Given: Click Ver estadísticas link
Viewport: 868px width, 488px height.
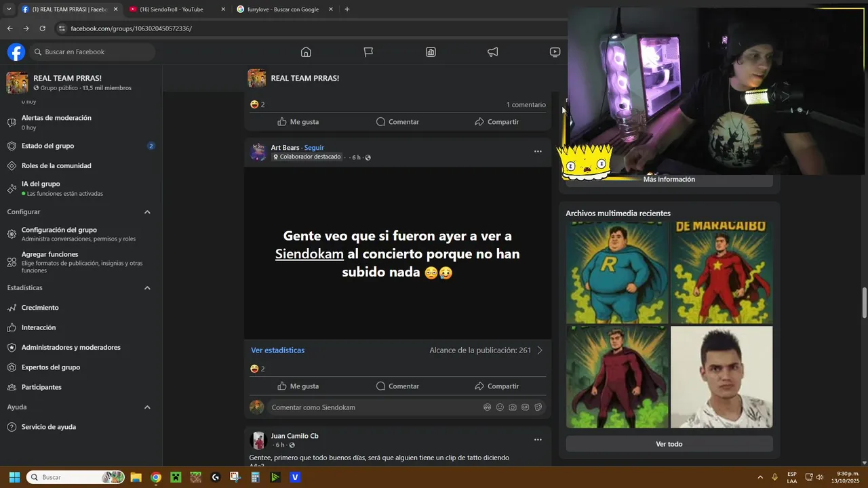Looking at the screenshot, I should pos(278,350).
